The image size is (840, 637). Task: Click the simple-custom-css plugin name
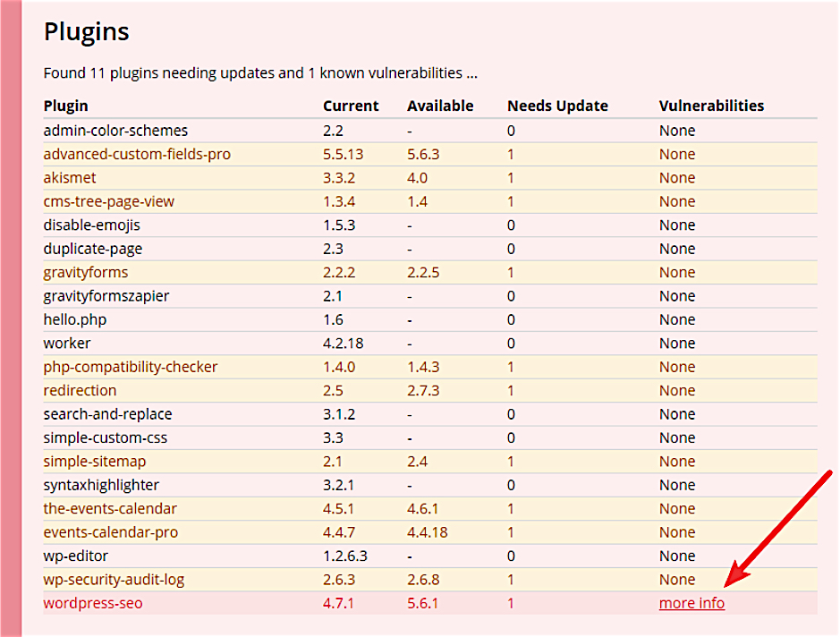(x=106, y=437)
